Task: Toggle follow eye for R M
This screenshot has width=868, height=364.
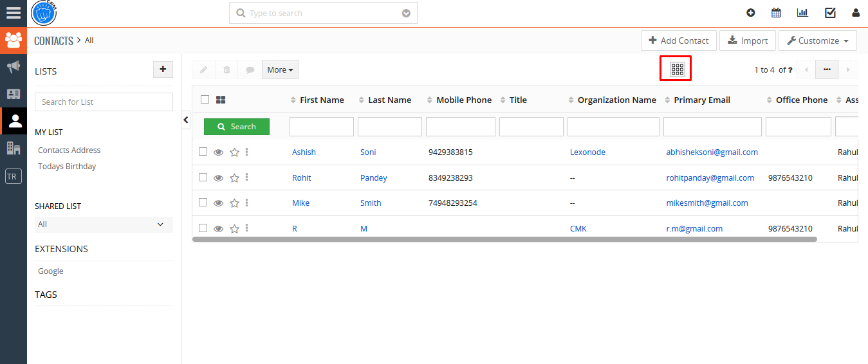Action: 219,228
